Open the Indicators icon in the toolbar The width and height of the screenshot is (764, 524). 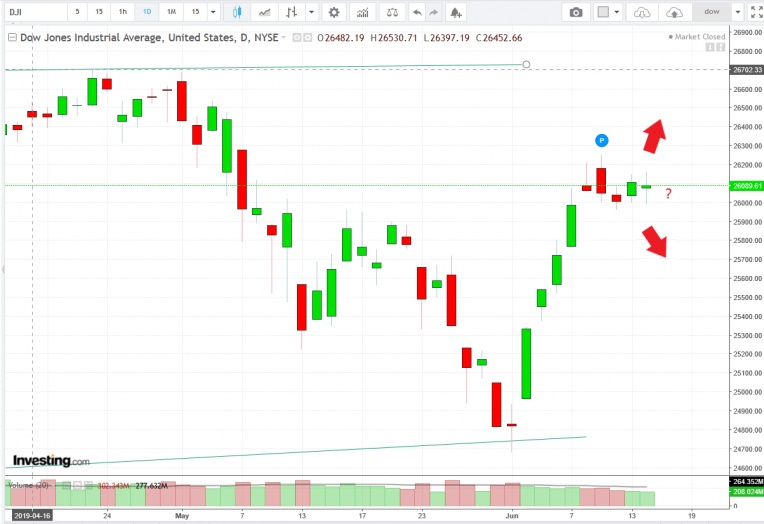click(362, 12)
